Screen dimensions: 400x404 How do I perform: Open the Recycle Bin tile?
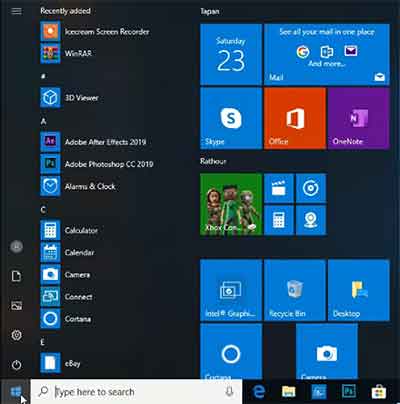(x=295, y=290)
